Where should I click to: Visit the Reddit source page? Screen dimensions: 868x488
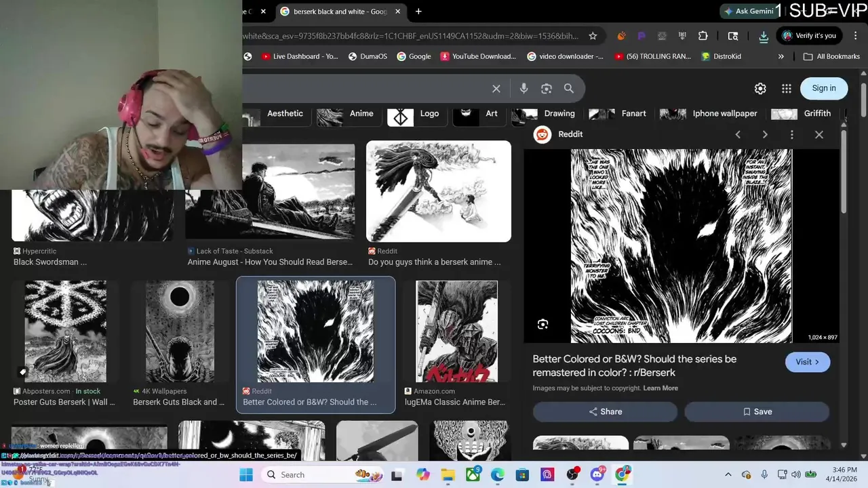pos(807,362)
